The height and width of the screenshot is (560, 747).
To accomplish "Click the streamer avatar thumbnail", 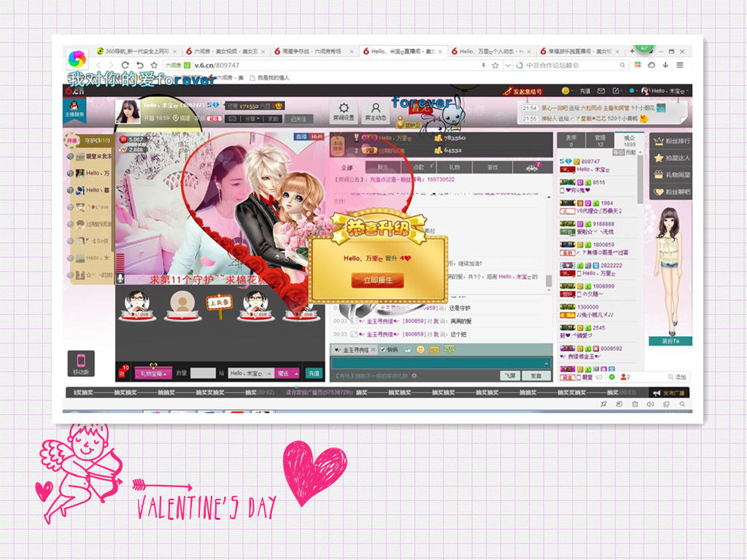I will pos(128,112).
